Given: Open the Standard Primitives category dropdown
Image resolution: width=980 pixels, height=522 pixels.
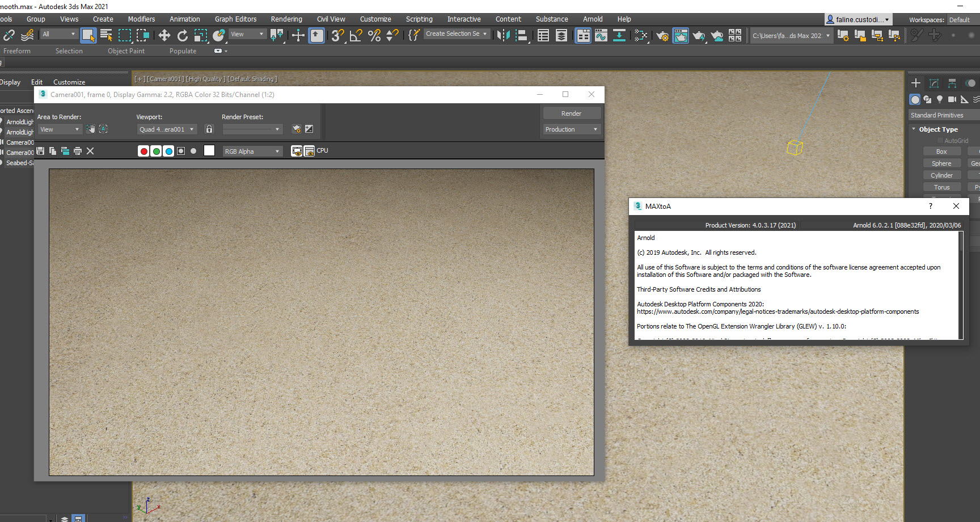Looking at the screenshot, I should 943,115.
